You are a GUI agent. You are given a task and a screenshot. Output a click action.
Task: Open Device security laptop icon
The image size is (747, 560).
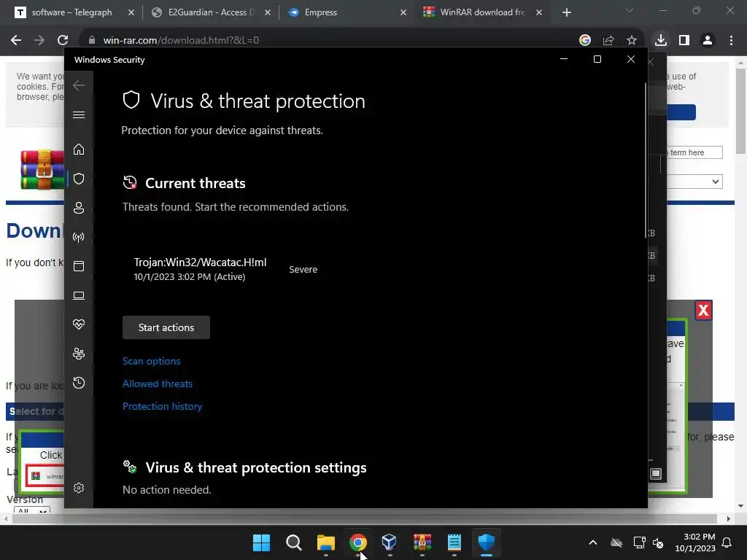point(79,296)
